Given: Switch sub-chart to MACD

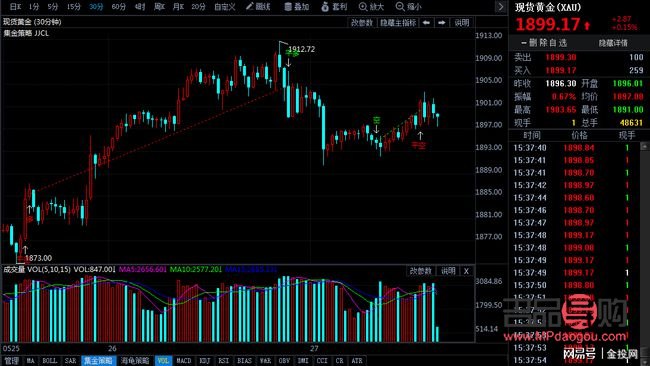Looking at the screenshot, I should [x=184, y=361].
